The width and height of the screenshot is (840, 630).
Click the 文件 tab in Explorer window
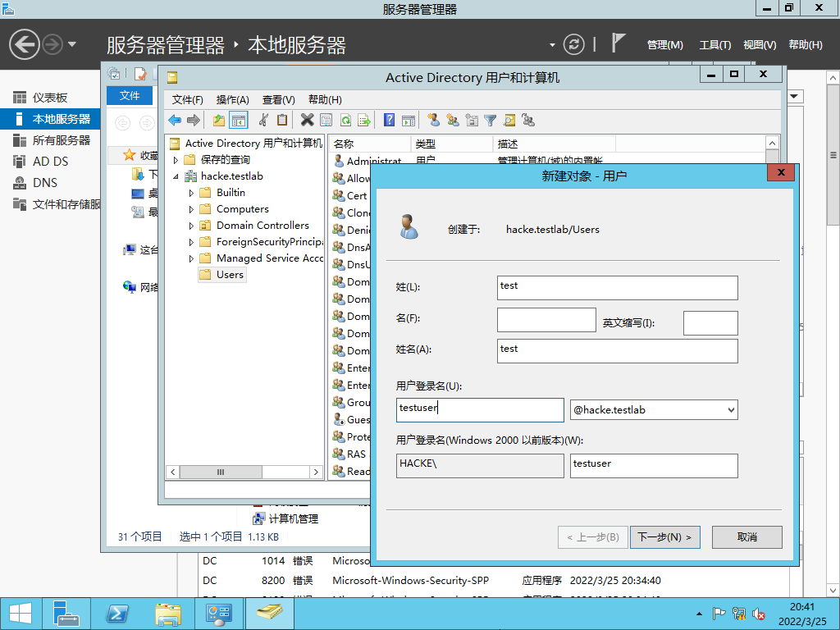[x=130, y=95]
